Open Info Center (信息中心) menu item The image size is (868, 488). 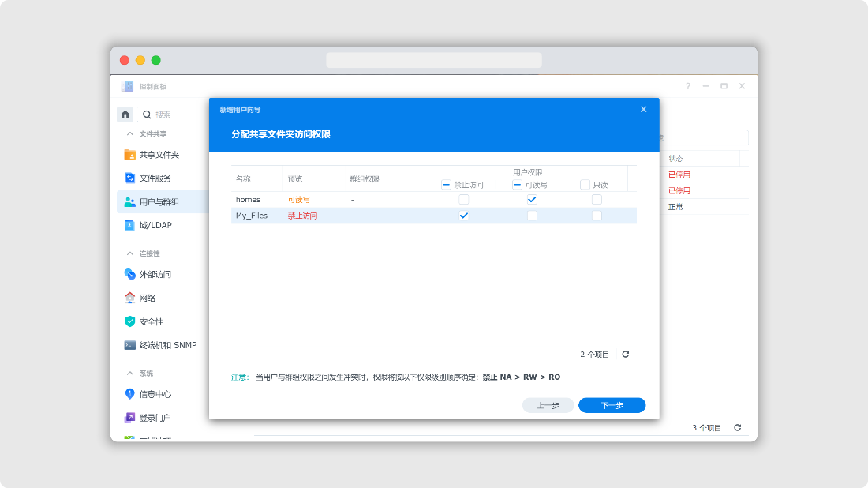155,394
